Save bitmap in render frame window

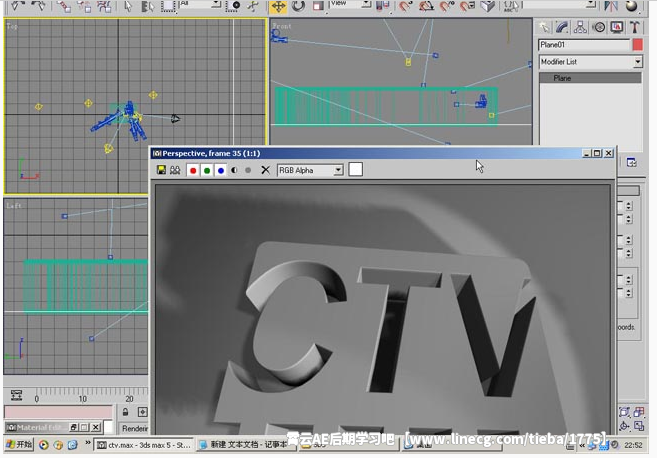161,170
